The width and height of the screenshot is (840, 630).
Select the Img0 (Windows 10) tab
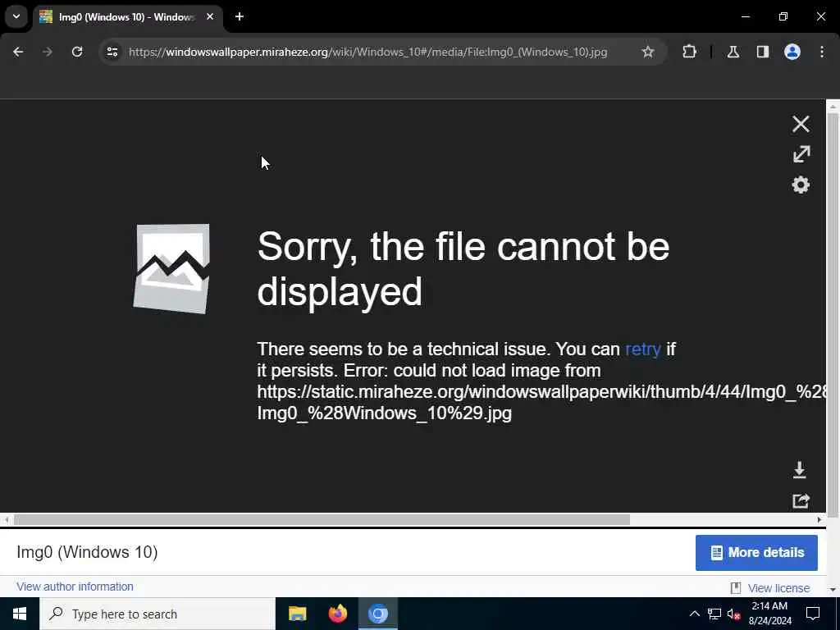coord(127,17)
